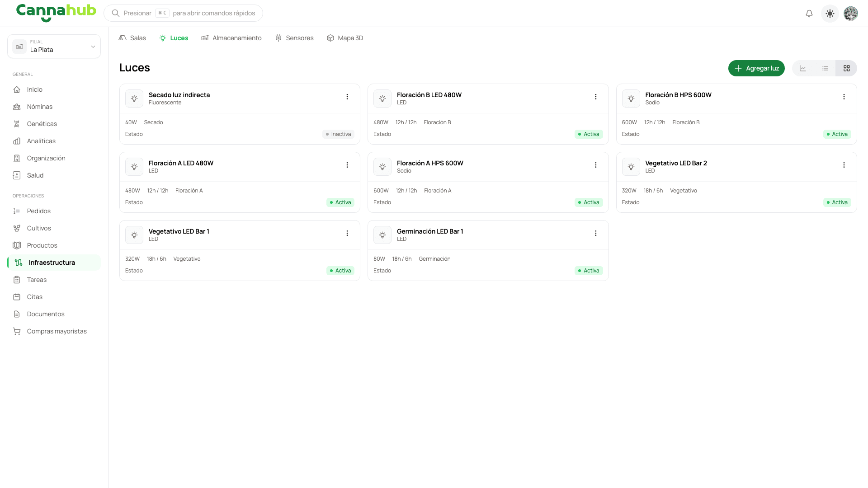This screenshot has height=488, width=868.
Task: Click Inactiva status badge on Secado card
Action: tap(338, 134)
